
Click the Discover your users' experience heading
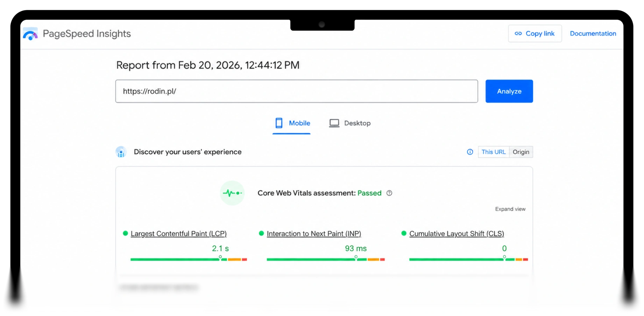187,152
